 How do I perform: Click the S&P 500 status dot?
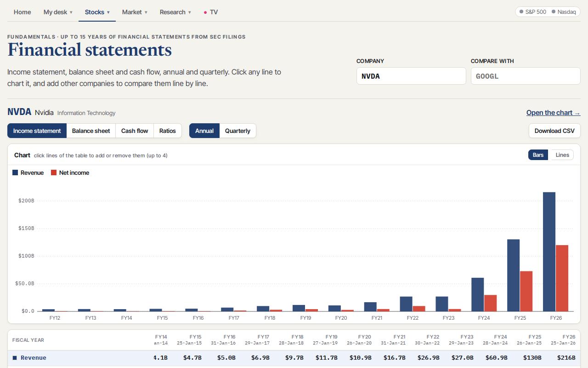[x=521, y=12]
